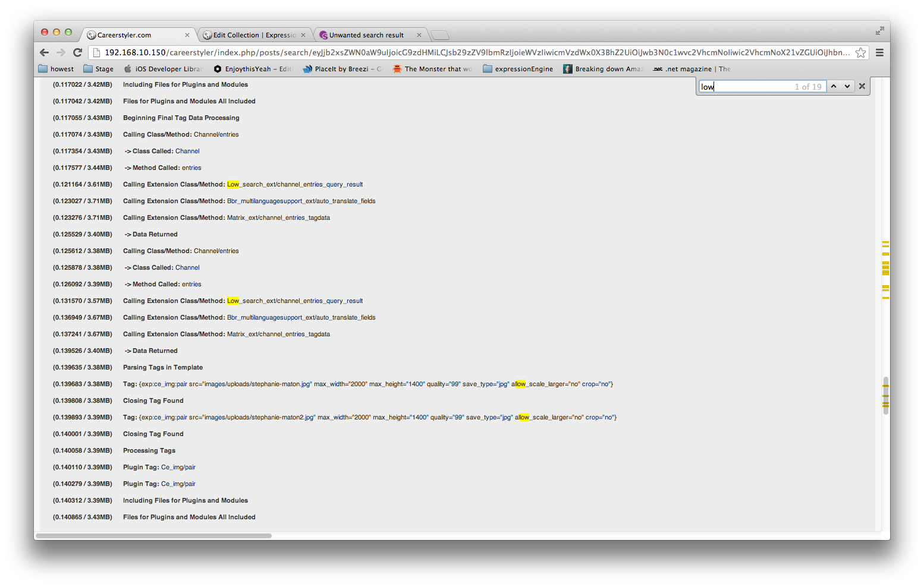This screenshot has width=924, height=587.
Task: Bookmark this page with the star icon
Action: (860, 53)
